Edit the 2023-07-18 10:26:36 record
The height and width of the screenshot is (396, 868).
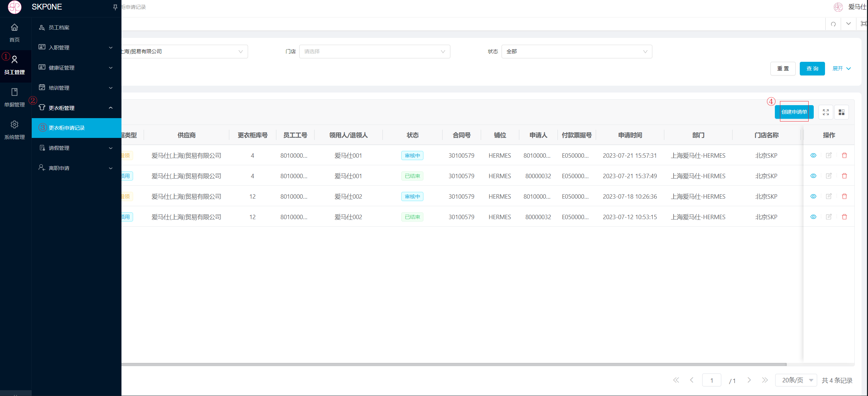point(829,196)
